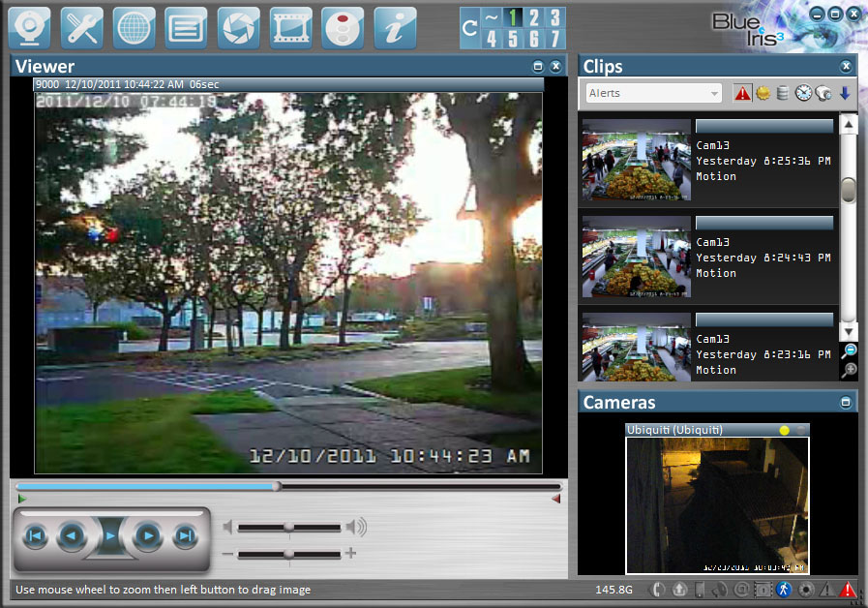Click the blue down arrow in Clips
Viewport: 868px width, 608px height.
(845, 94)
